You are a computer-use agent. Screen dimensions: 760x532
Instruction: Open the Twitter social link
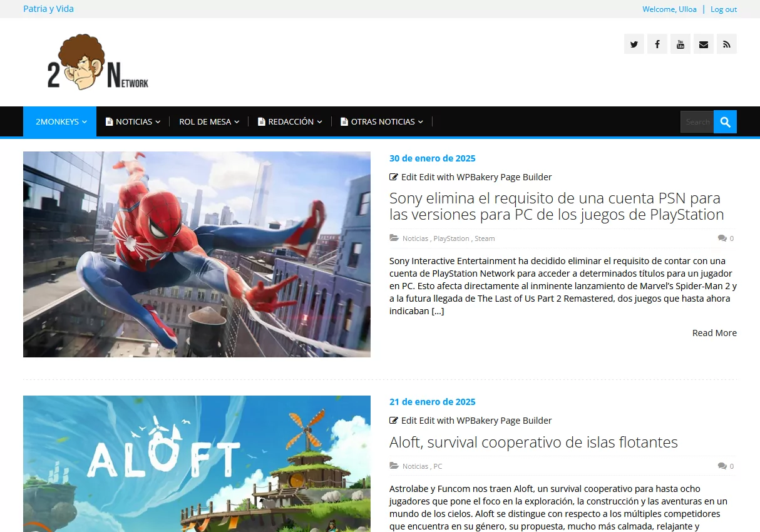[634, 44]
